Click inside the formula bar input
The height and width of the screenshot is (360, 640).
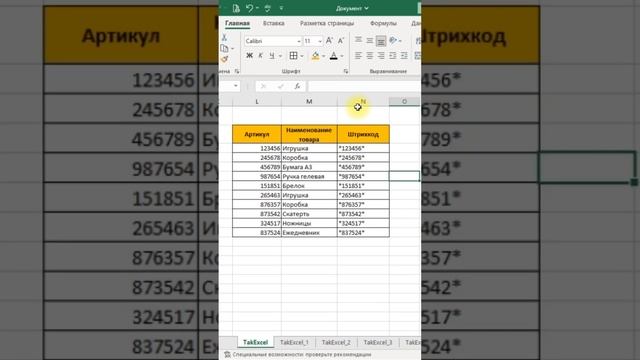coord(364,86)
